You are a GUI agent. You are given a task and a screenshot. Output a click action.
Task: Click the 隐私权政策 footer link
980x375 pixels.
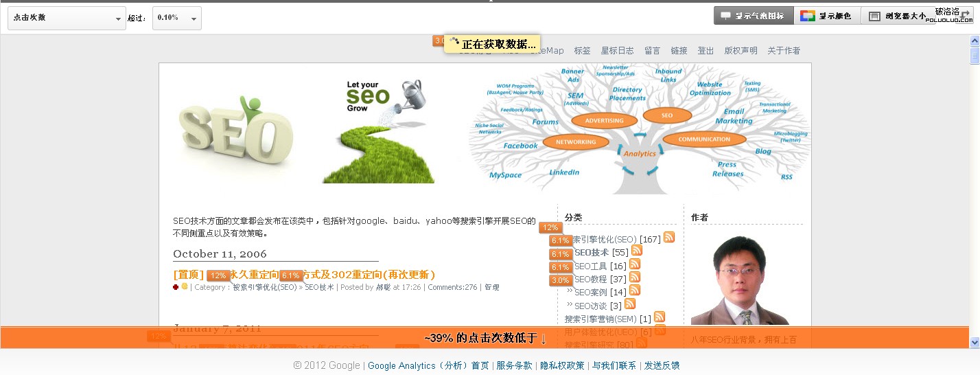562,365
